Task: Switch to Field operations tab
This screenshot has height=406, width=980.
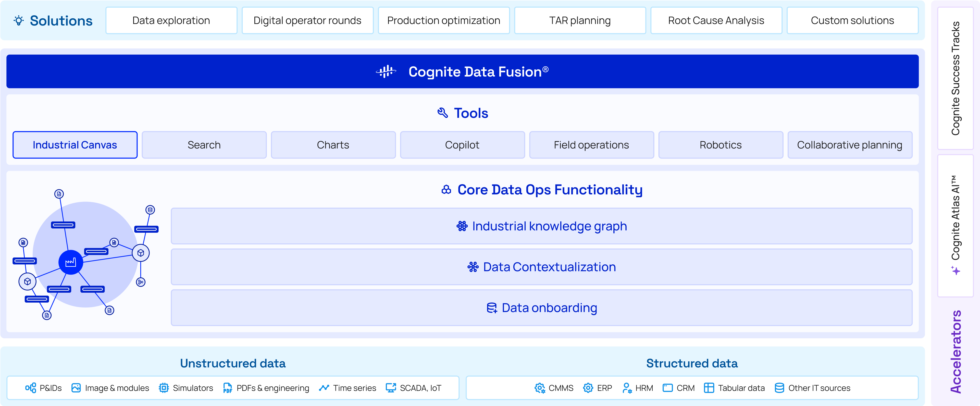Action: (x=592, y=145)
